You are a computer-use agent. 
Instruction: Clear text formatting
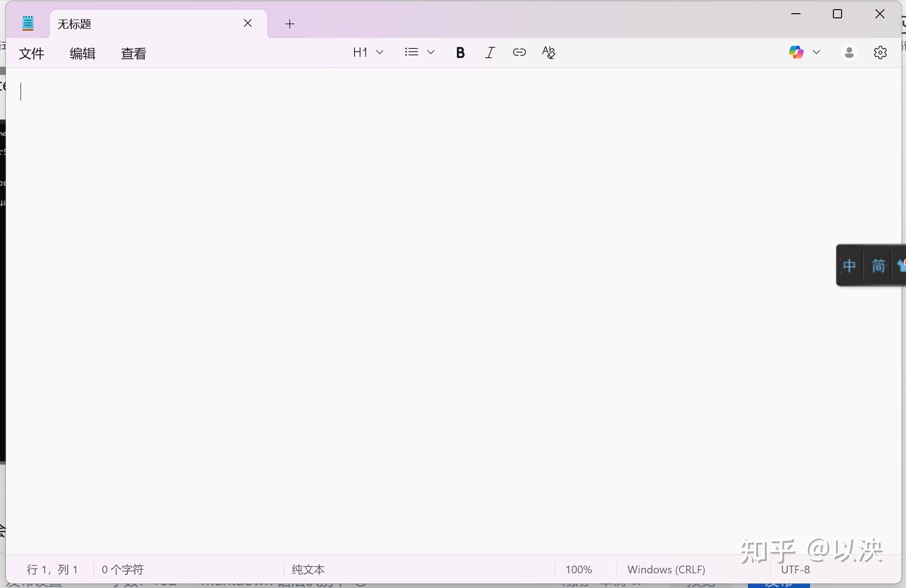point(548,52)
